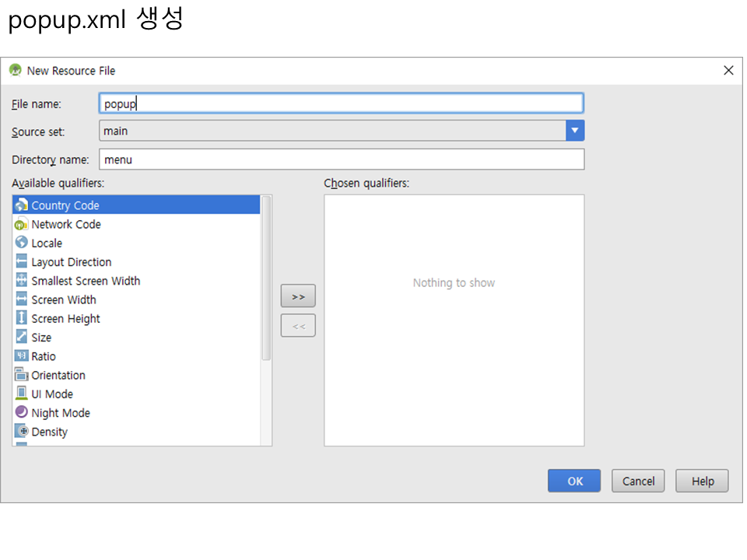Open Help for this dialog
This screenshot has height=560, width=747.
coord(702,481)
